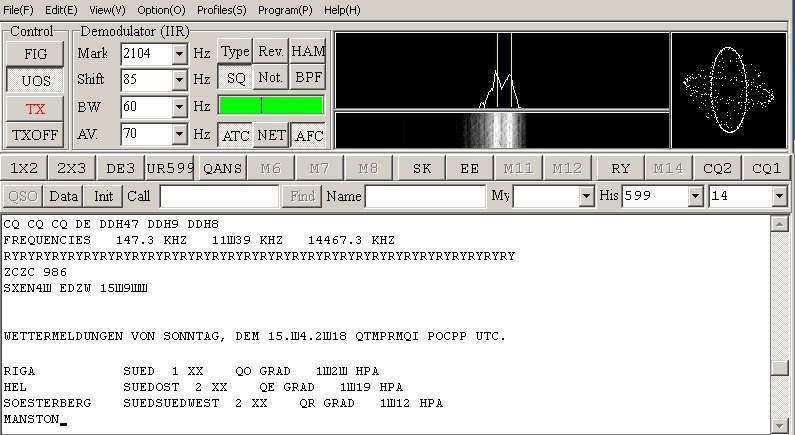The image size is (795, 435).
Task: Open the My RST dropdown
Action: pos(587,196)
